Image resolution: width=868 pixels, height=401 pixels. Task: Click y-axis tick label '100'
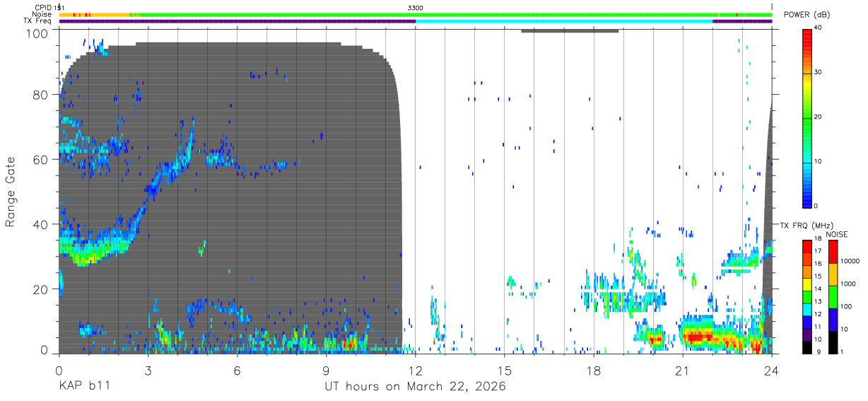38,33
